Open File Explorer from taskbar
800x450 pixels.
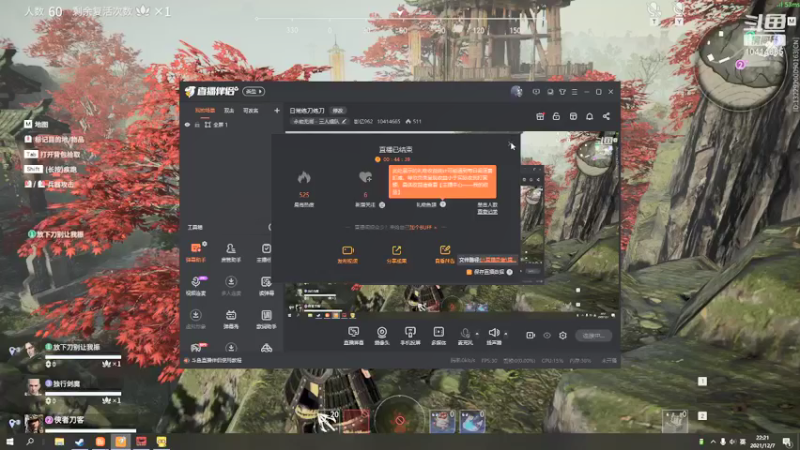59,441
